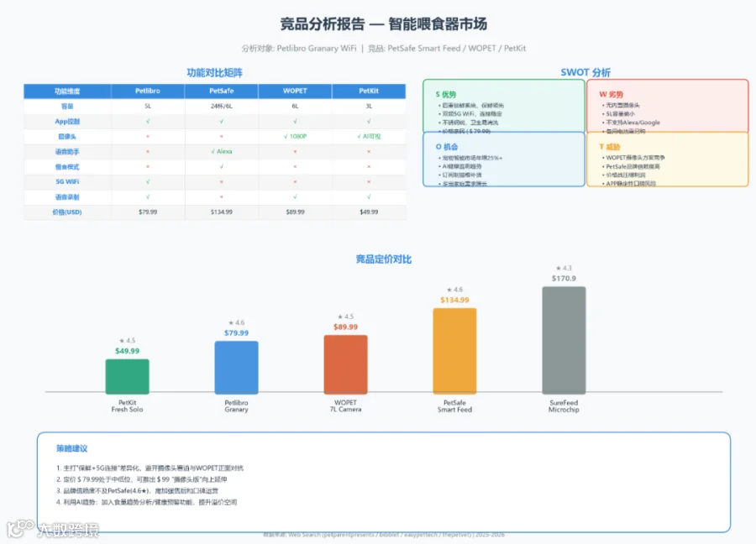Click the ★ 4.5 rating above the PetKit bar

(128, 340)
